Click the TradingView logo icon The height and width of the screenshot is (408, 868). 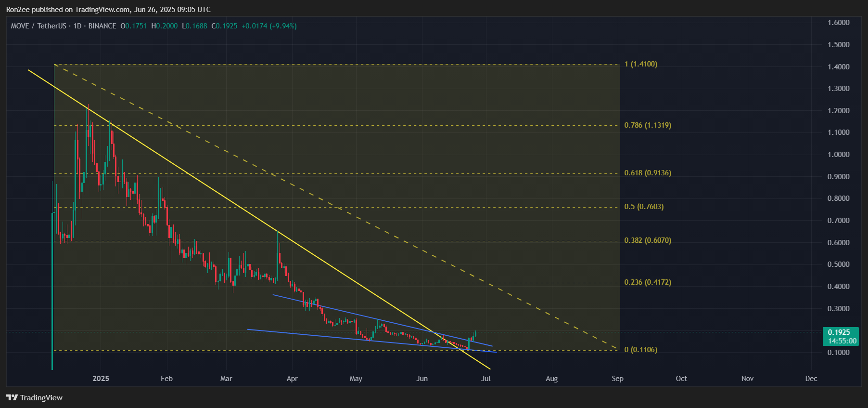[x=12, y=397]
